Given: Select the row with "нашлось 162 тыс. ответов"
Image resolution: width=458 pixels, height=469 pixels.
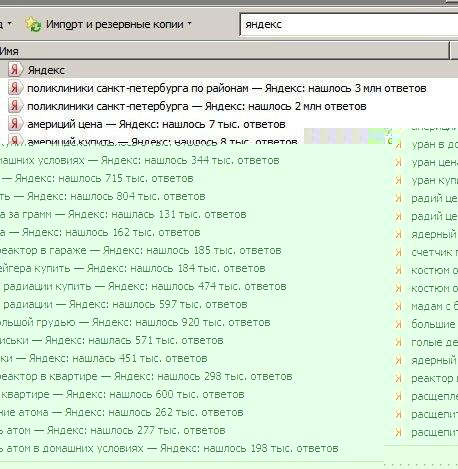Looking at the screenshot, I should click(100, 232).
